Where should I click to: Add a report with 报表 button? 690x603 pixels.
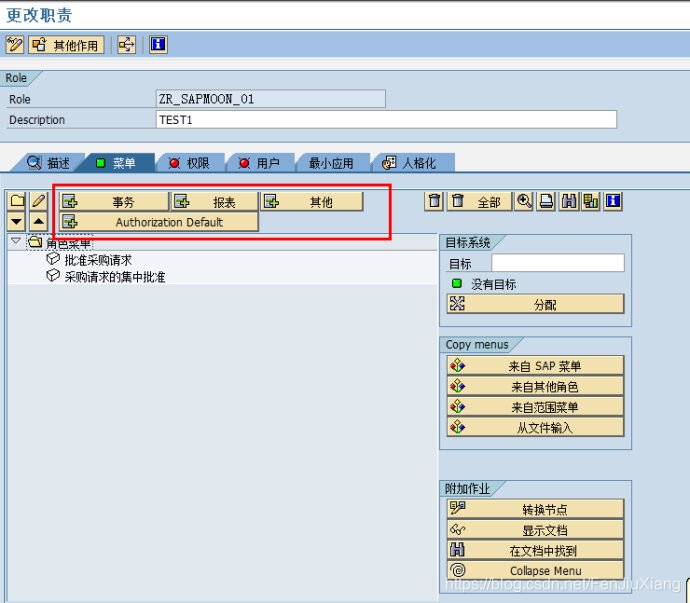click(x=215, y=202)
